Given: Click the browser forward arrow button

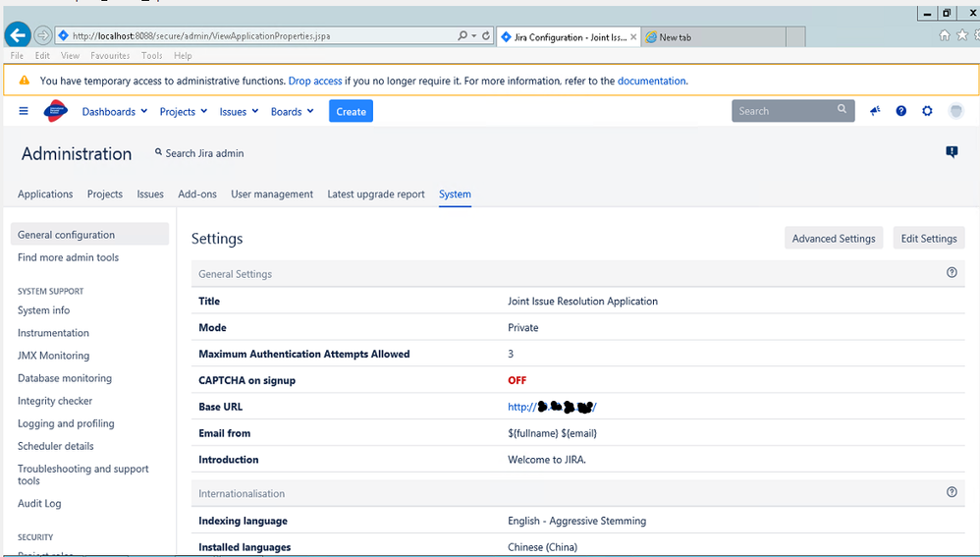Looking at the screenshot, I should point(42,35).
